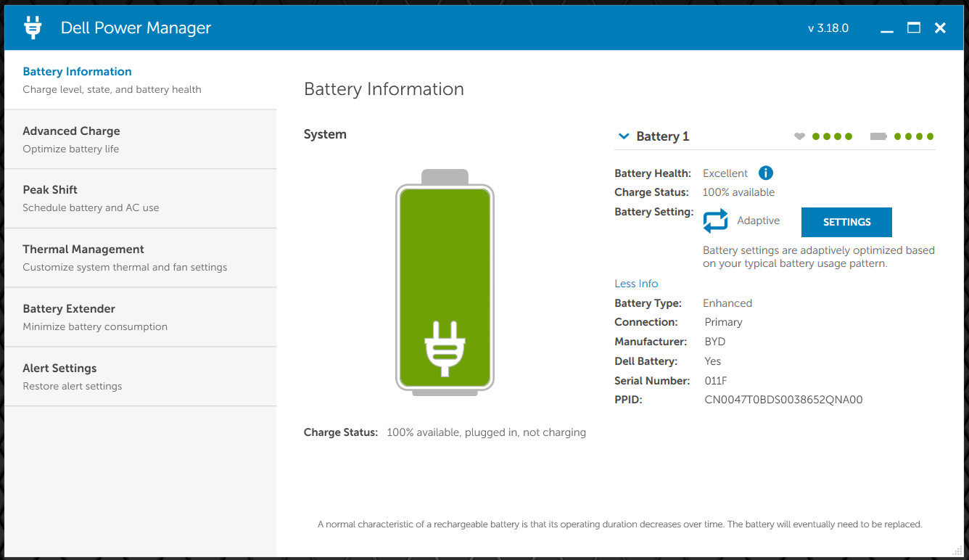Screen dimensions: 969x560
Task: Collapse the Battery 1 section chevron
Action: point(623,136)
